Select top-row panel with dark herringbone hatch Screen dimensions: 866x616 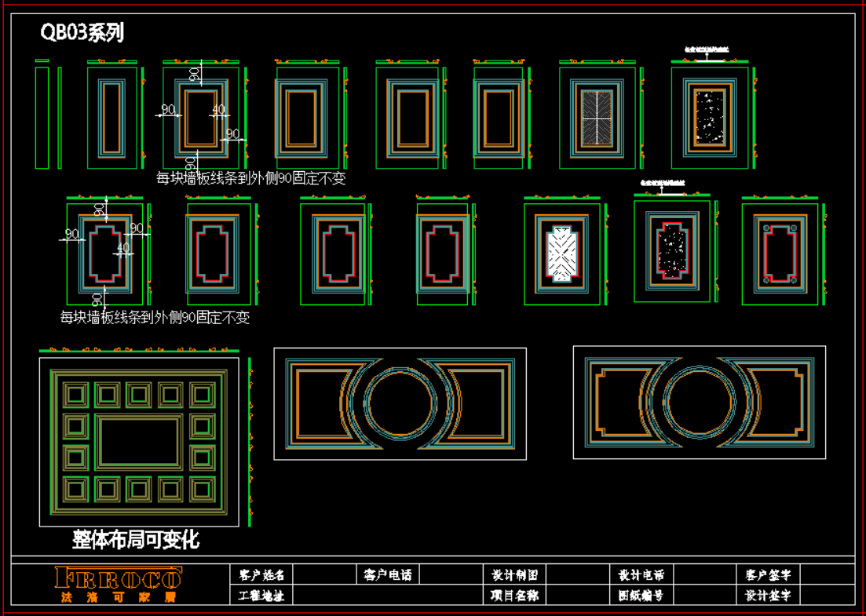(597, 117)
